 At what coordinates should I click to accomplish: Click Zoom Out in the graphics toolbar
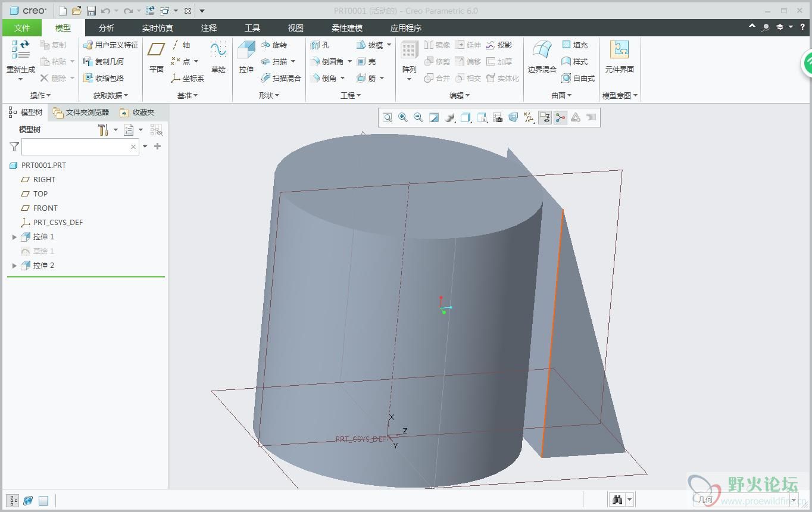tap(419, 118)
